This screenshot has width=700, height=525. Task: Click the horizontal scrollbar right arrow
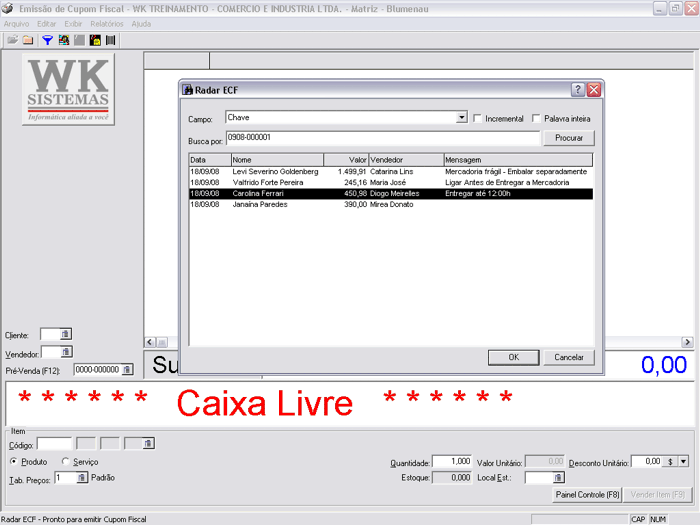(x=687, y=342)
